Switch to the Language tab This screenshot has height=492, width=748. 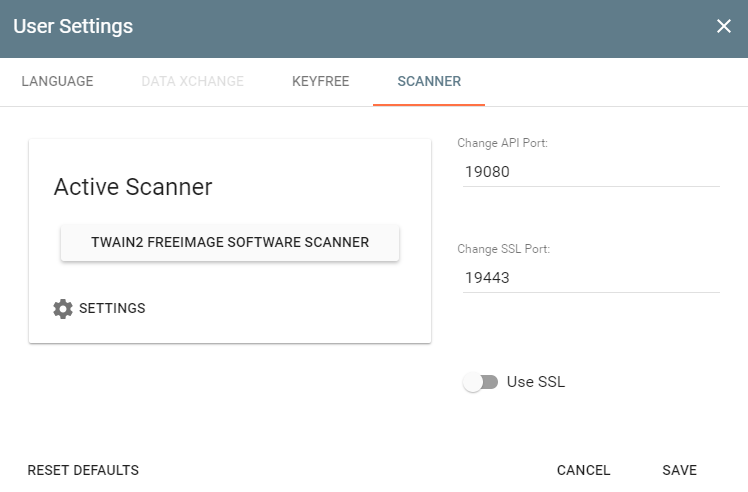tap(57, 82)
